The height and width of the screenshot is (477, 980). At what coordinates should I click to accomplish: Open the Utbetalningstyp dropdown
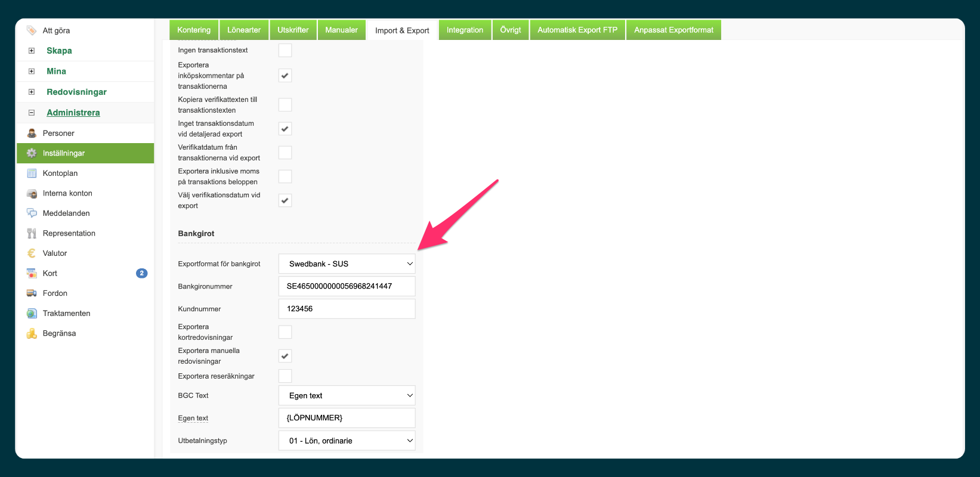pos(347,441)
